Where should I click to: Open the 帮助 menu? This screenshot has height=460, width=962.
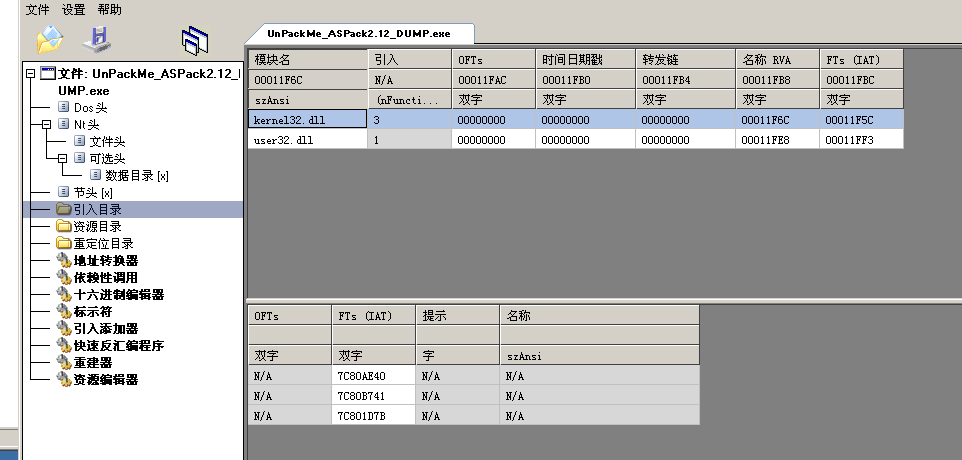click(109, 9)
